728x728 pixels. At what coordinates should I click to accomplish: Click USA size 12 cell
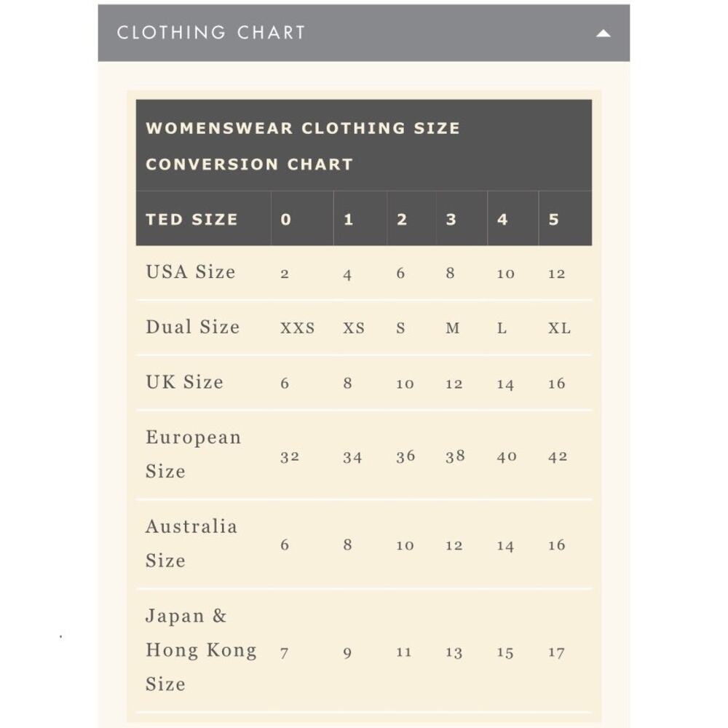tap(556, 274)
